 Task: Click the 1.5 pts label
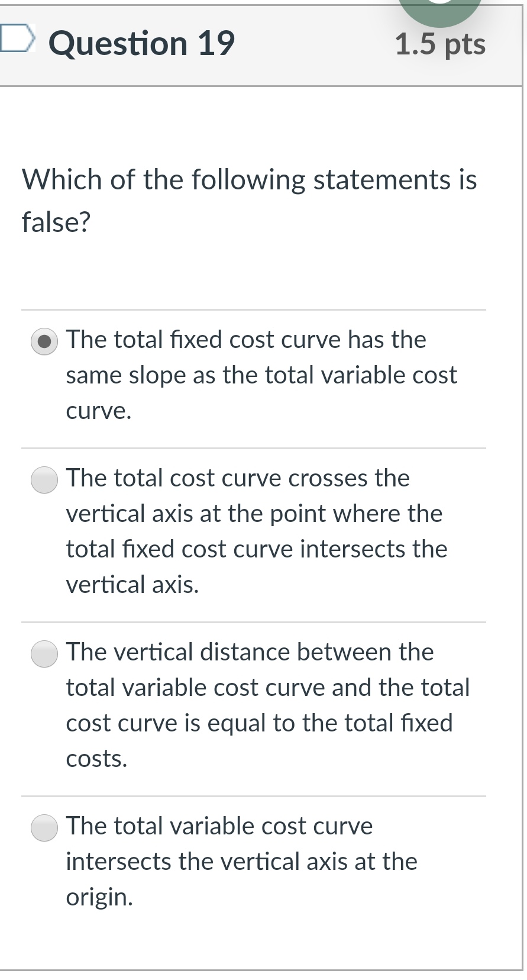click(442, 41)
